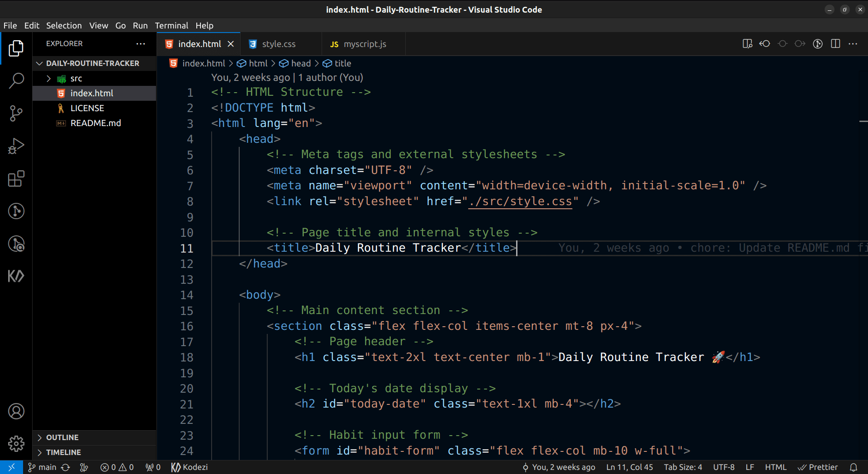Image resolution: width=868 pixels, height=474 pixels.
Task: Open the Help menu
Action: (x=204, y=25)
